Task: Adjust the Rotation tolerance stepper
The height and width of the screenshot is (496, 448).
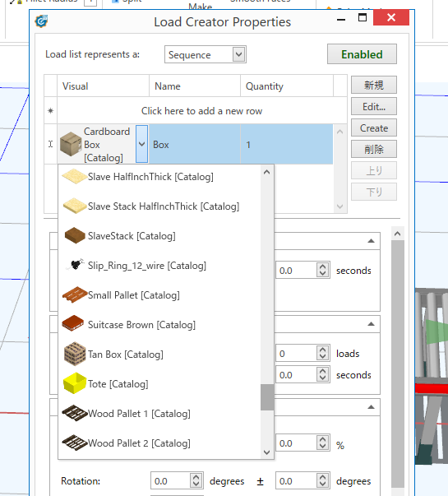Action: [x=322, y=481]
